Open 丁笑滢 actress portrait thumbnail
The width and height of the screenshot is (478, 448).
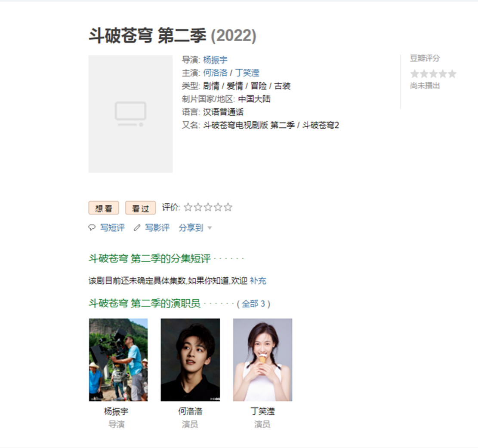pyautogui.click(x=262, y=360)
